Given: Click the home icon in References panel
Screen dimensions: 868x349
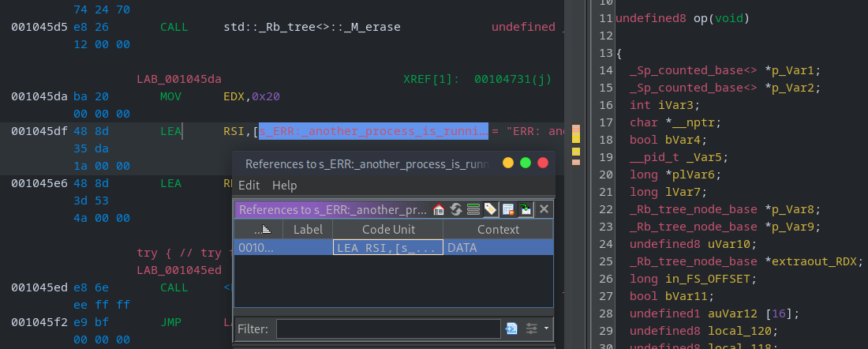Looking at the screenshot, I should click(439, 209).
